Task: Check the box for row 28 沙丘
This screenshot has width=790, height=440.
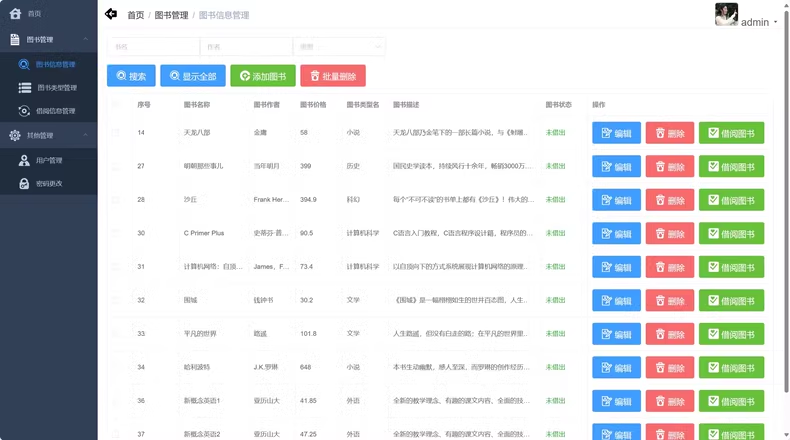Action: tap(115, 200)
